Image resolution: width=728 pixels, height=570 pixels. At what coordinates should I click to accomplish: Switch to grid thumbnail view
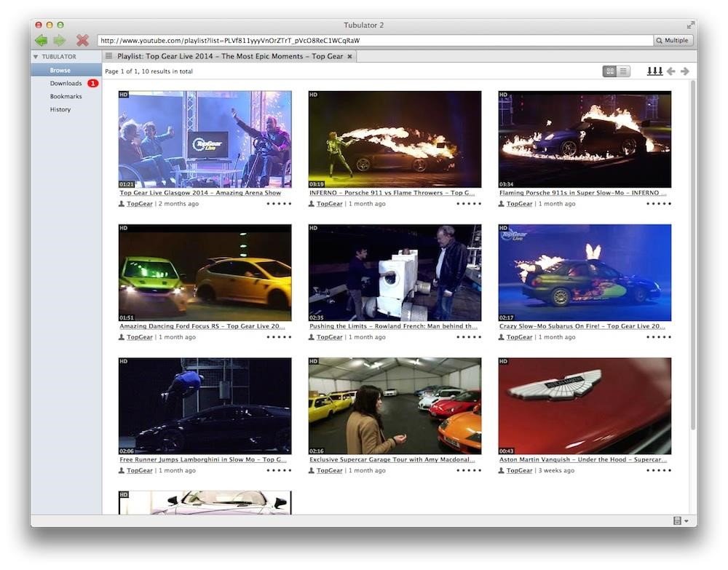coord(610,71)
